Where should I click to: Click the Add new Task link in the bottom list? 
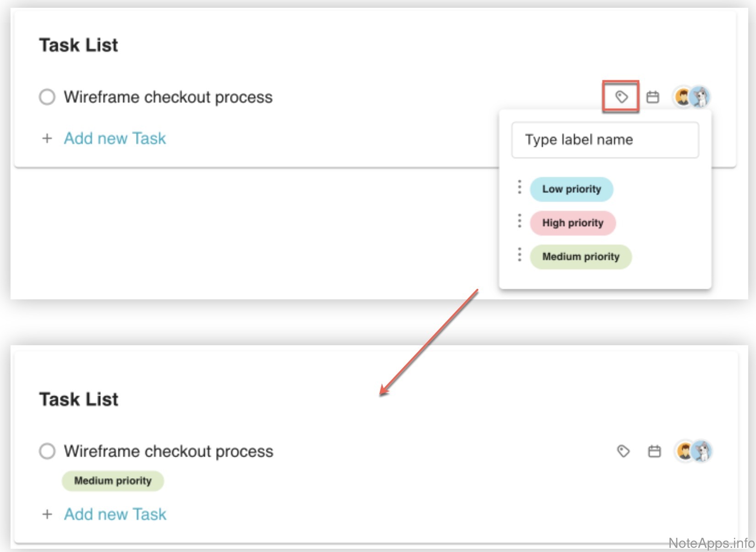[115, 514]
